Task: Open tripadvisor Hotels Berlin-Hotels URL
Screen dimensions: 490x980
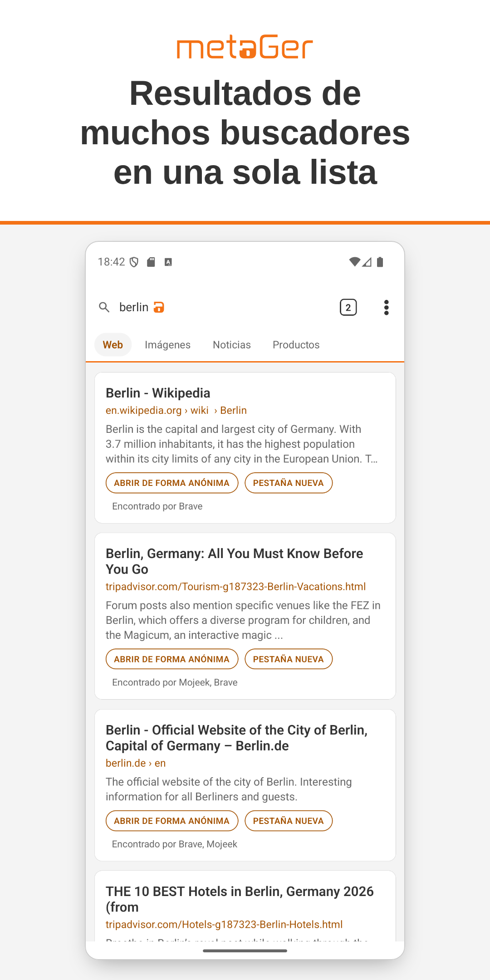Action: click(224, 925)
